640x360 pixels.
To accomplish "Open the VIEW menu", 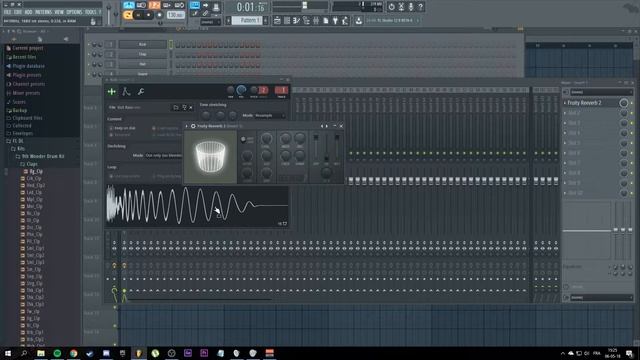I will [59, 12].
